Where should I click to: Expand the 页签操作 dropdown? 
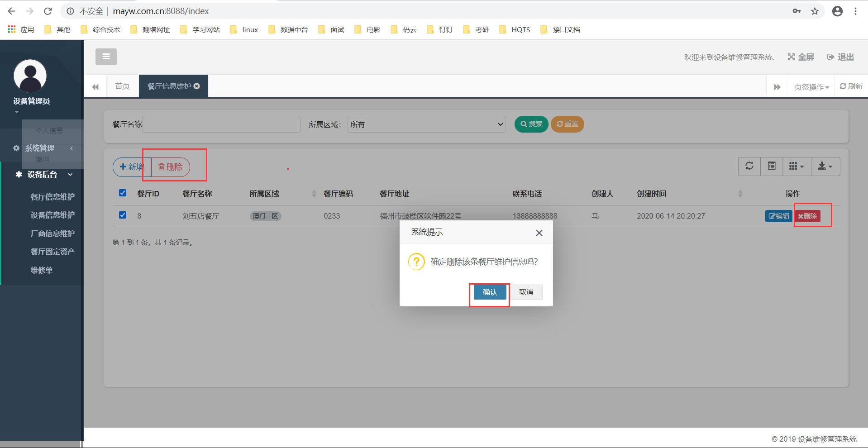click(x=811, y=86)
